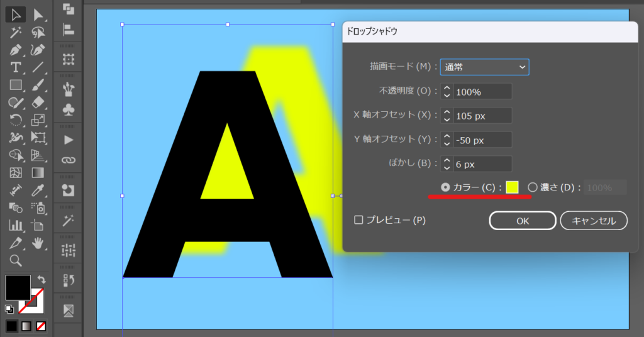Viewport: 644px width, 337px height.
Task: Select the Shaper tool
Action: coord(16,102)
